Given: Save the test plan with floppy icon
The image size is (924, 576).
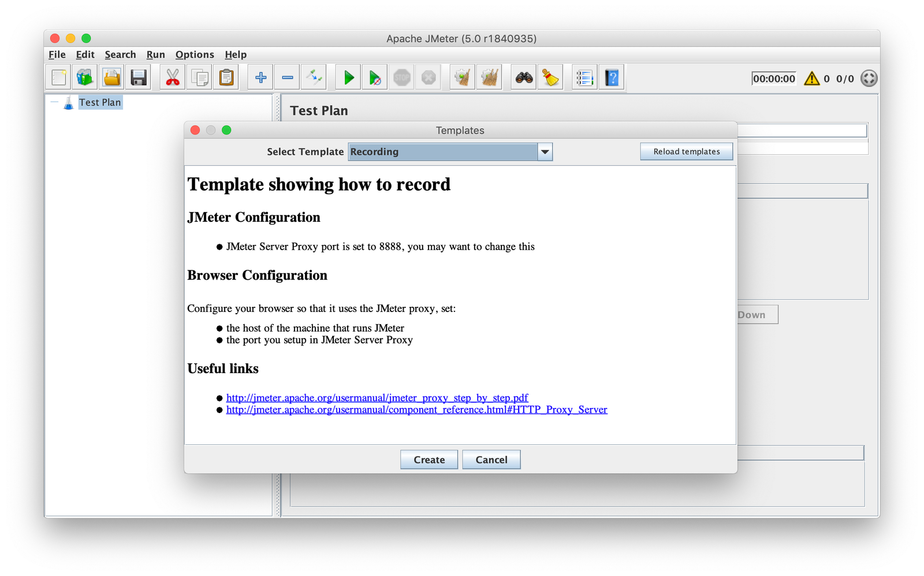Looking at the screenshot, I should tap(139, 77).
